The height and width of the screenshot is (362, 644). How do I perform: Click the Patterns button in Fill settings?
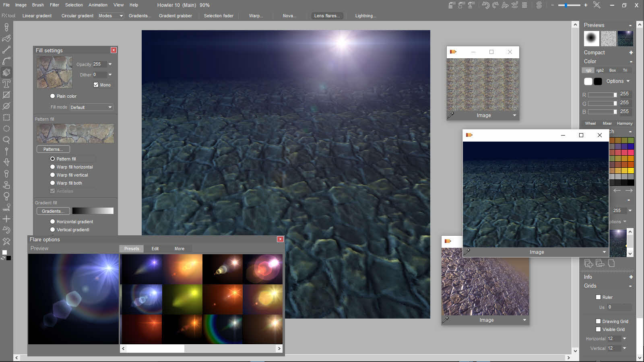(x=53, y=149)
